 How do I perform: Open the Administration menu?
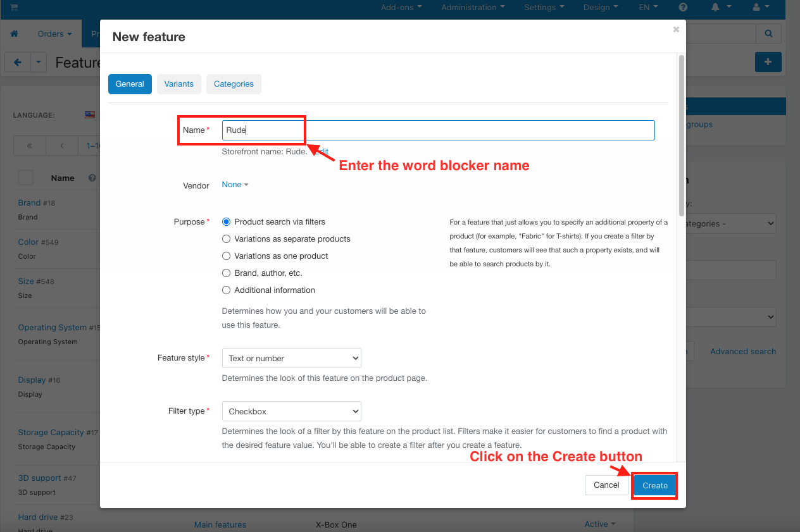click(x=473, y=8)
